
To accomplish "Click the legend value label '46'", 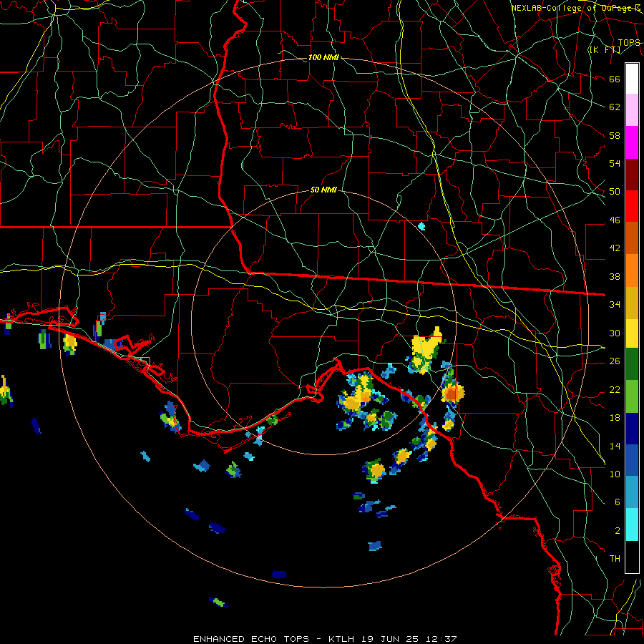I will (615, 220).
